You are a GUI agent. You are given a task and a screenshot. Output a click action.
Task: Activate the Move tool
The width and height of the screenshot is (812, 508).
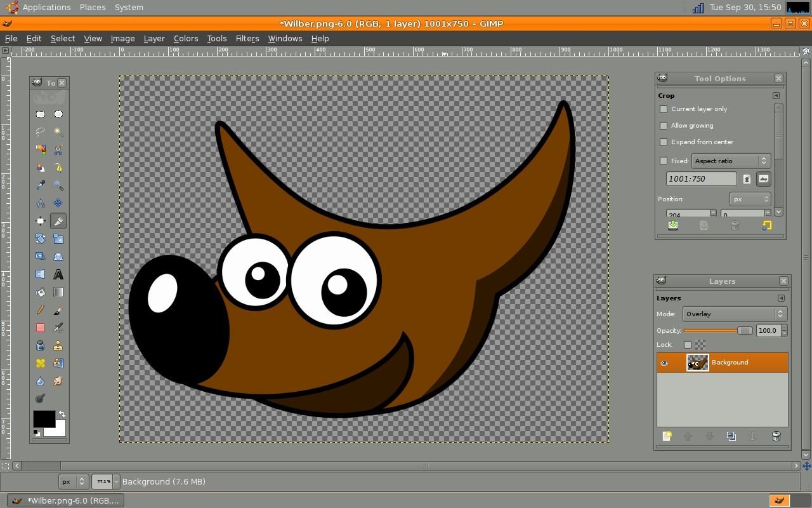[x=58, y=203]
